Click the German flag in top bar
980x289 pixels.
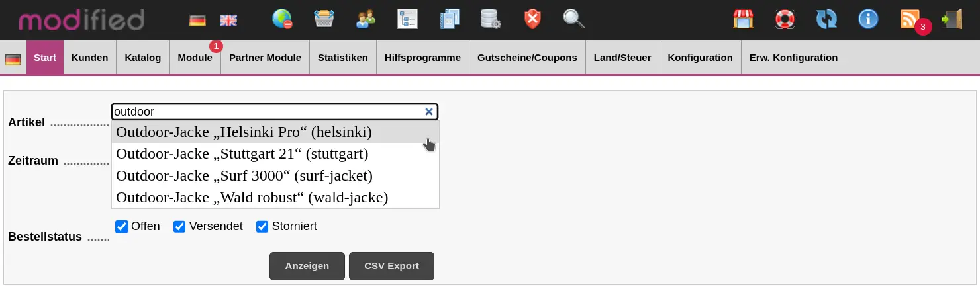tap(197, 21)
